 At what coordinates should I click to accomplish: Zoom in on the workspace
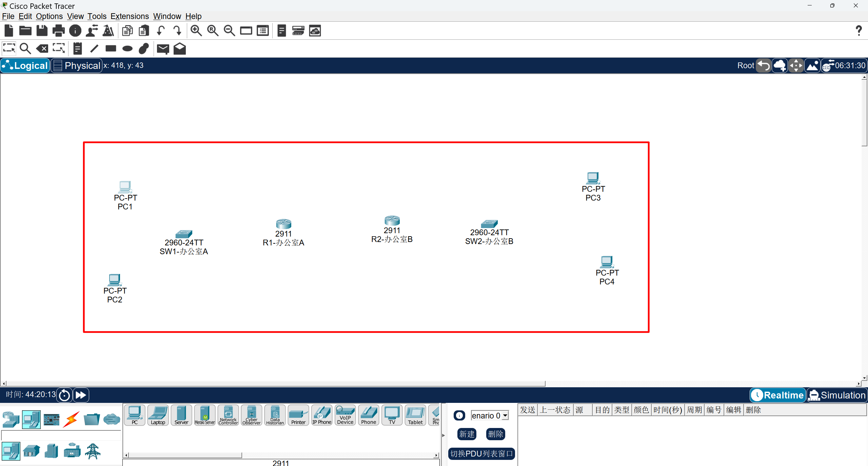[196, 31]
